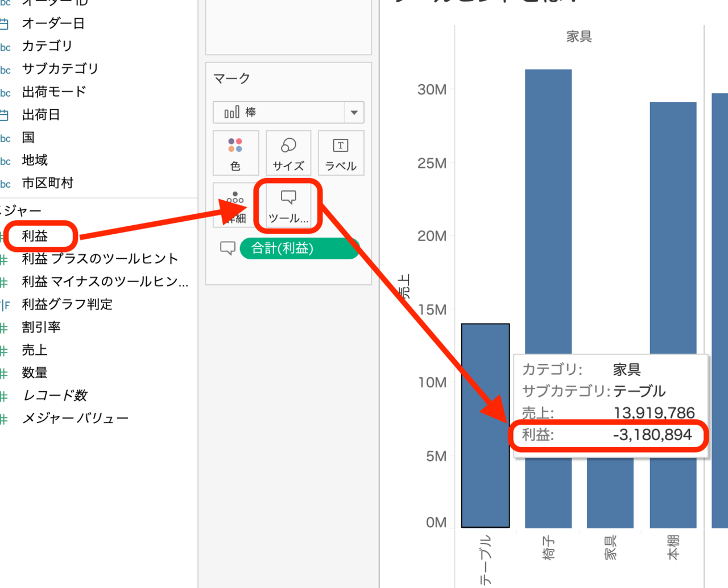The width and height of the screenshot is (728, 588).
Task: Click the type icon beside 利益グラフ判定
Action: (x=5, y=305)
